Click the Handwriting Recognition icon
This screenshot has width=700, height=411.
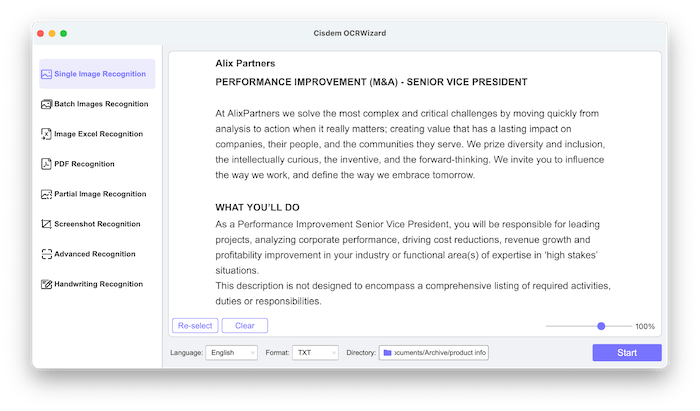[46, 284]
